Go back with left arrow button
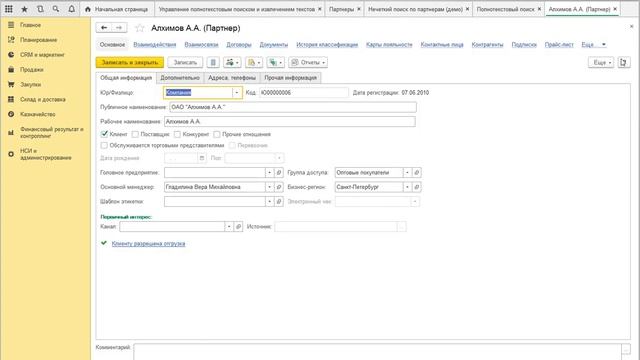This screenshot has width=640, height=360. click(104, 28)
